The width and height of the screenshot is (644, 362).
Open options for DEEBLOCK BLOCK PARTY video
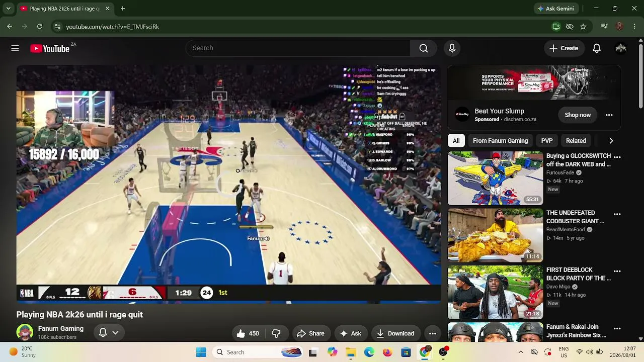pyautogui.click(x=617, y=271)
